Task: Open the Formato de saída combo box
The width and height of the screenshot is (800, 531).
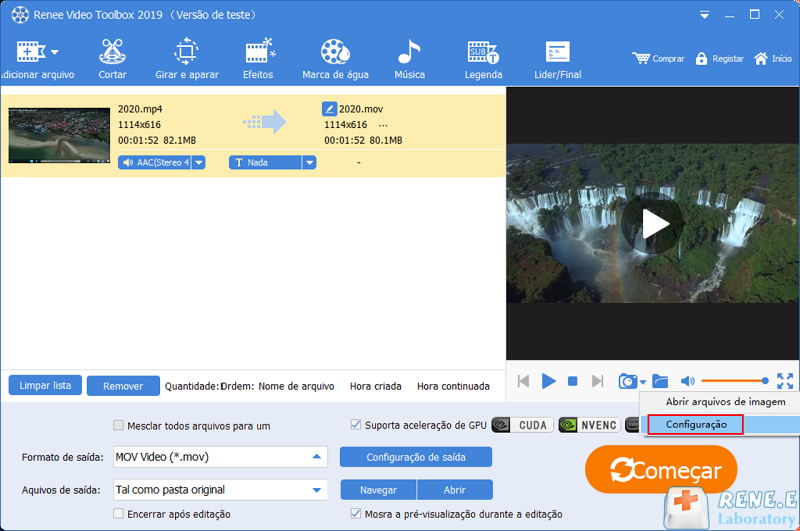Action: tap(220, 457)
